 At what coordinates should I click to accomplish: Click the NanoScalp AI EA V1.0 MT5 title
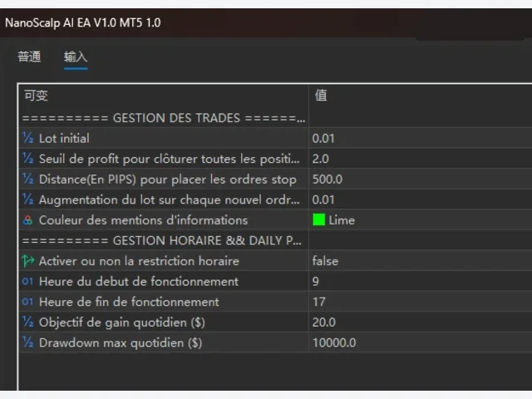click(x=83, y=22)
